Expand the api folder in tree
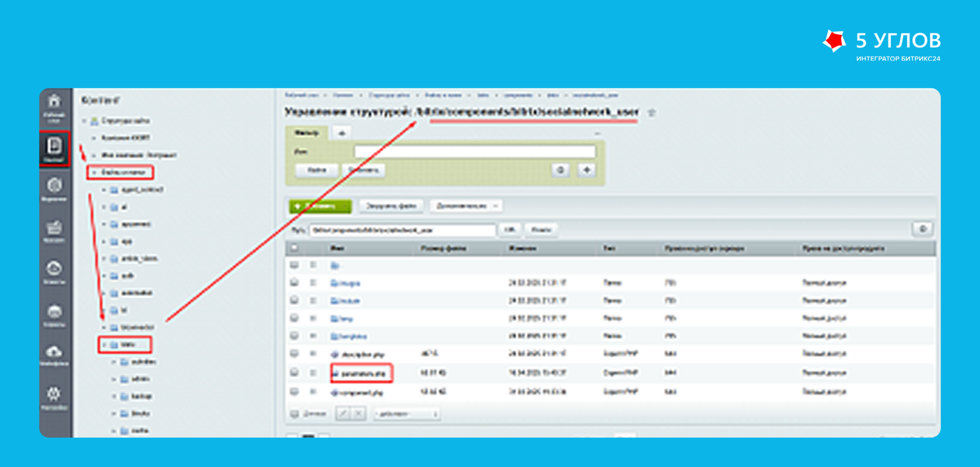 point(104,241)
